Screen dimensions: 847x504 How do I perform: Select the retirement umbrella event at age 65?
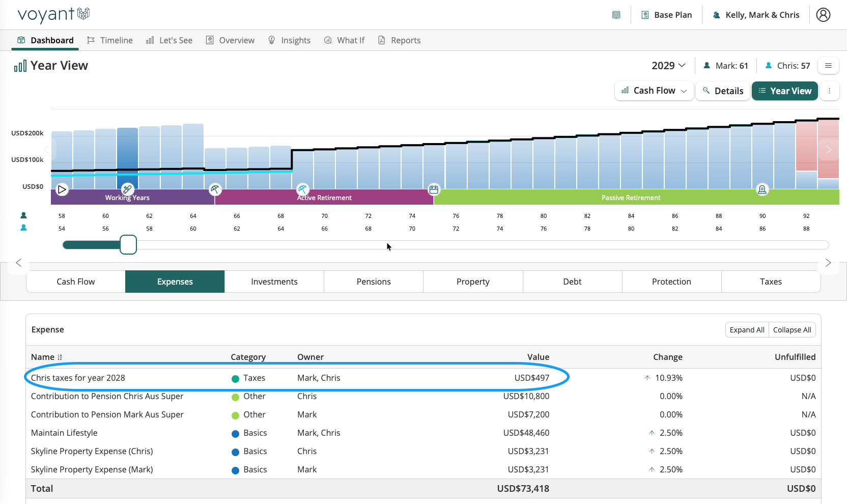tap(215, 189)
